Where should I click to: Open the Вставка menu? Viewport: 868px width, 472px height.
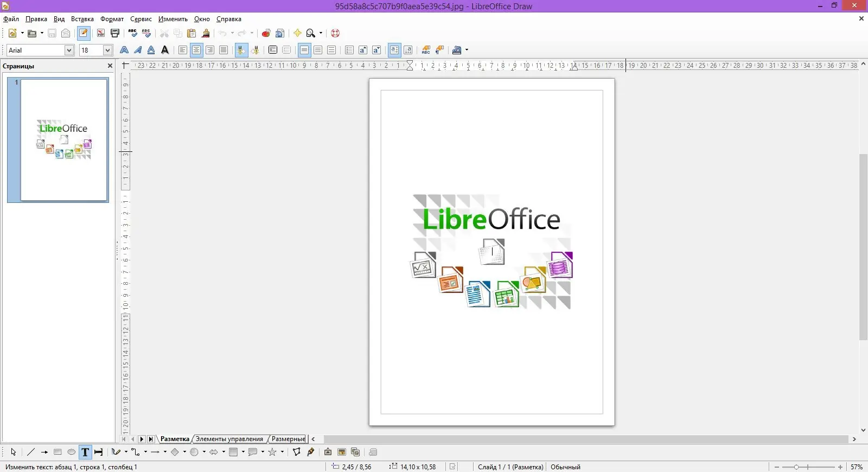[x=82, y=19]
